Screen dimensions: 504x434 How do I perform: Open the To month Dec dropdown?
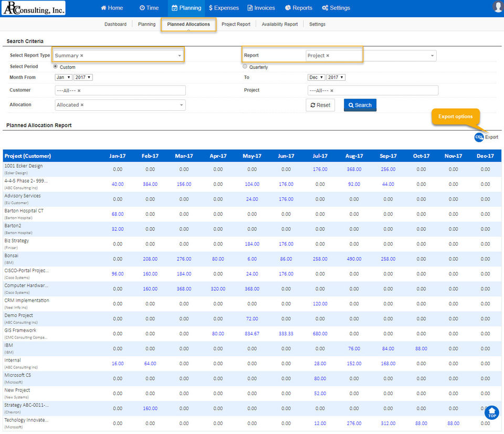(x=316, y=77)
